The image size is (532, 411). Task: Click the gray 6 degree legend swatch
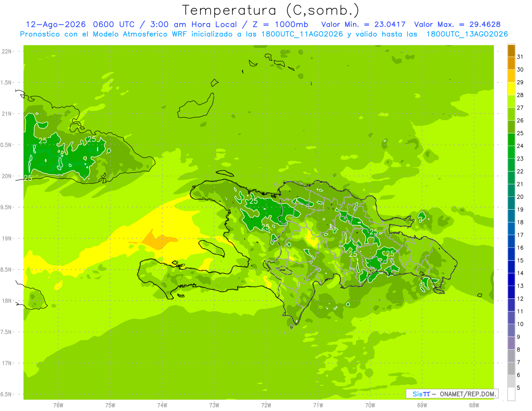coord(511,381)
